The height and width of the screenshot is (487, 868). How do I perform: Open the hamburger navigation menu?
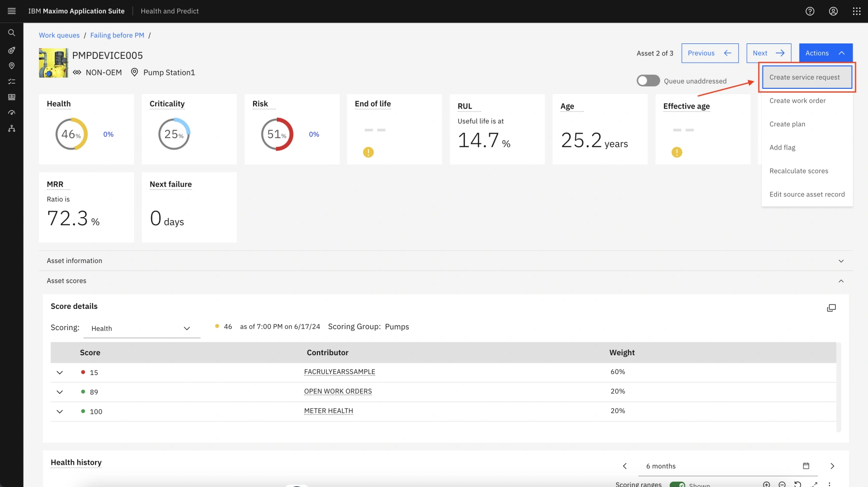pos(12,11)
